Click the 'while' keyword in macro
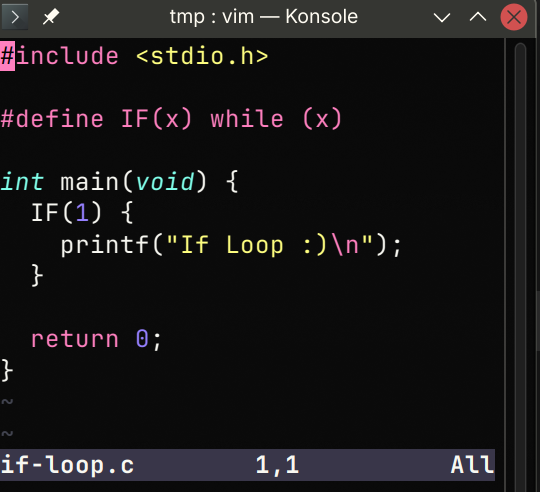Image resolution: width=540 pixels, height=492 pixels. coord(247,119)
